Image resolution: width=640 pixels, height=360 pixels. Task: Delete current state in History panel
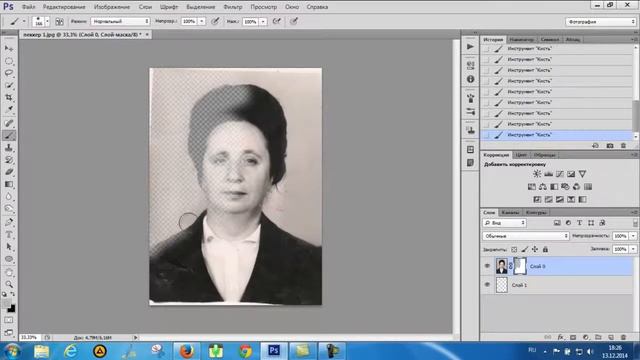point(623,146)
